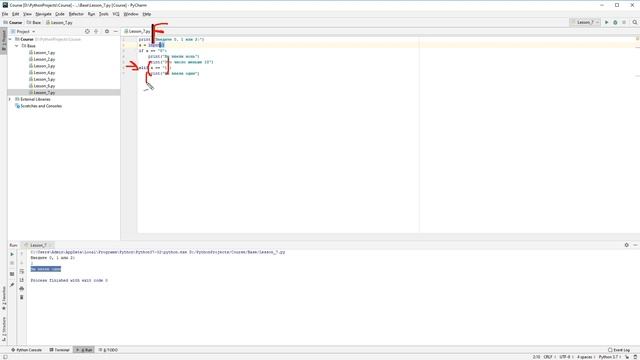Open Python Console tool window
Screen dimensions: 640x360
[27, 350]
